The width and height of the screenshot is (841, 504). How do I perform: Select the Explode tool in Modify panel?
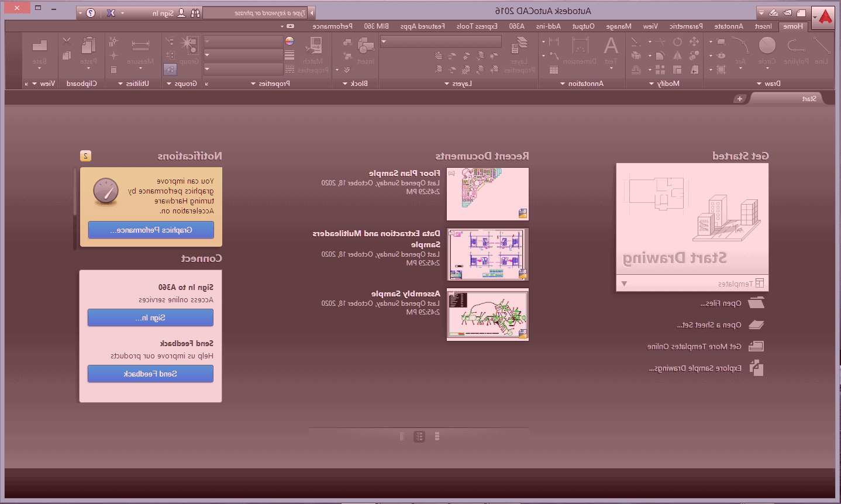pyautogui.click(x=636, y=56)
